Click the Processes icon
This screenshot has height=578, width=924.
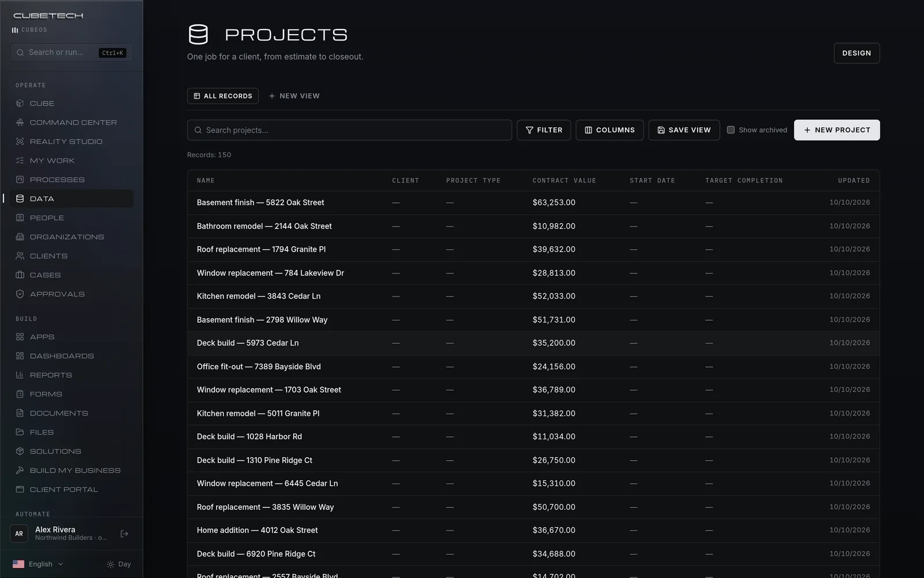coord(20,180)
